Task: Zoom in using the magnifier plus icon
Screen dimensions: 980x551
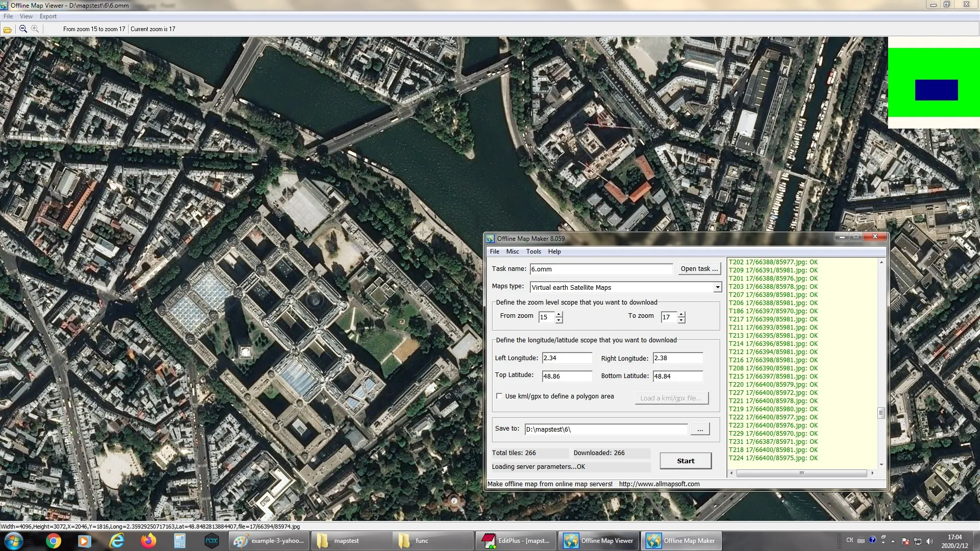Action: [35, 29]
